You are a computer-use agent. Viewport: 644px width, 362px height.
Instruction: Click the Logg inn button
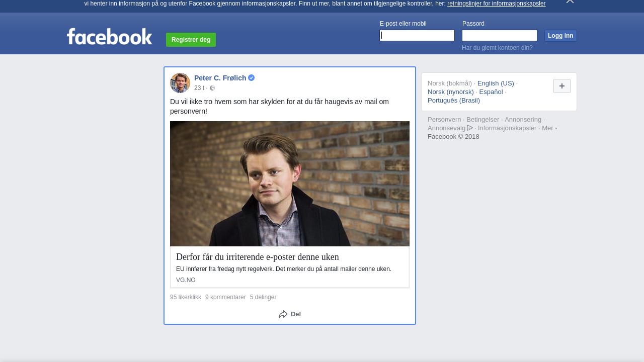[x=560, y=36]
